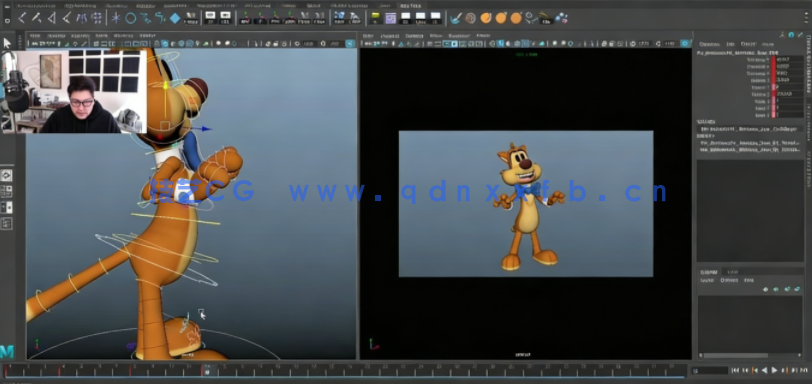Open view transform dropdown in left viewport

tap(351, 43)
